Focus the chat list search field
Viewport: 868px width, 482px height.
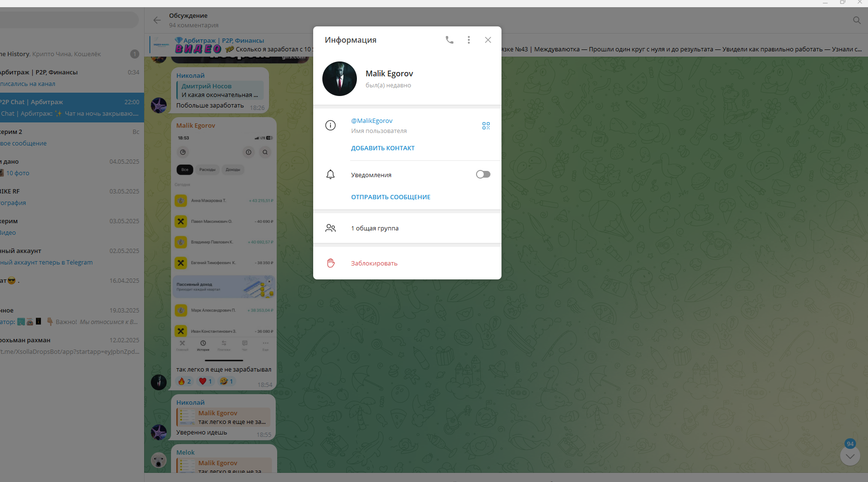click(68, 20)
